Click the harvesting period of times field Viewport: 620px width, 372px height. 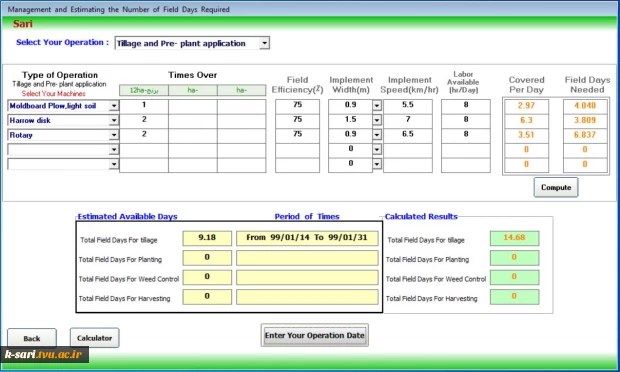(x=307, y=297)
